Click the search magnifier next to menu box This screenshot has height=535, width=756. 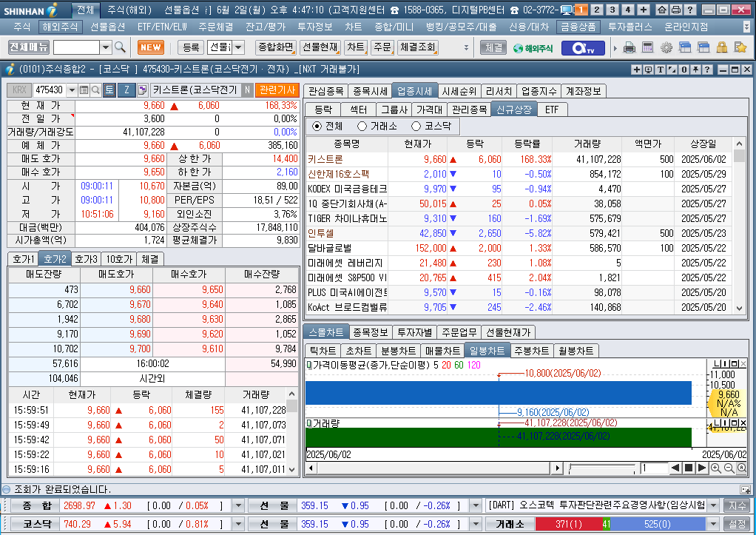click(x=120, y=47)
